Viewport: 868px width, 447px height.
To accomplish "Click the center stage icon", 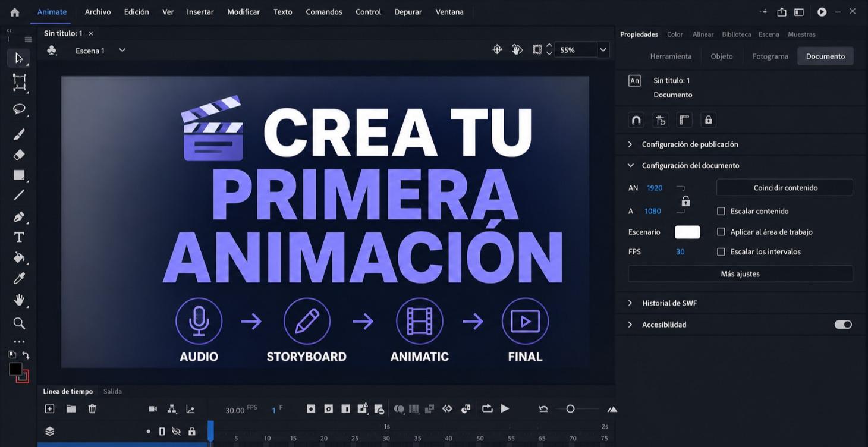I will click(498, 50).
